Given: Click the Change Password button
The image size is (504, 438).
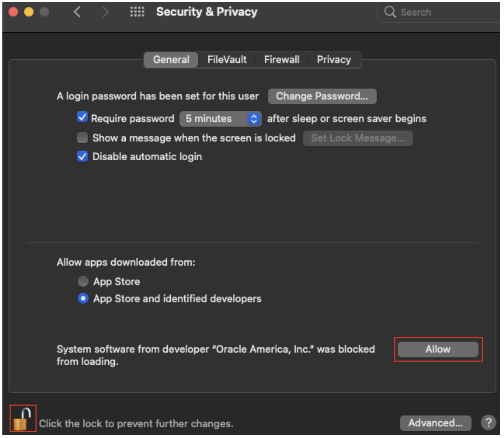Looking at the screenshot, I should tap(322, 96).
